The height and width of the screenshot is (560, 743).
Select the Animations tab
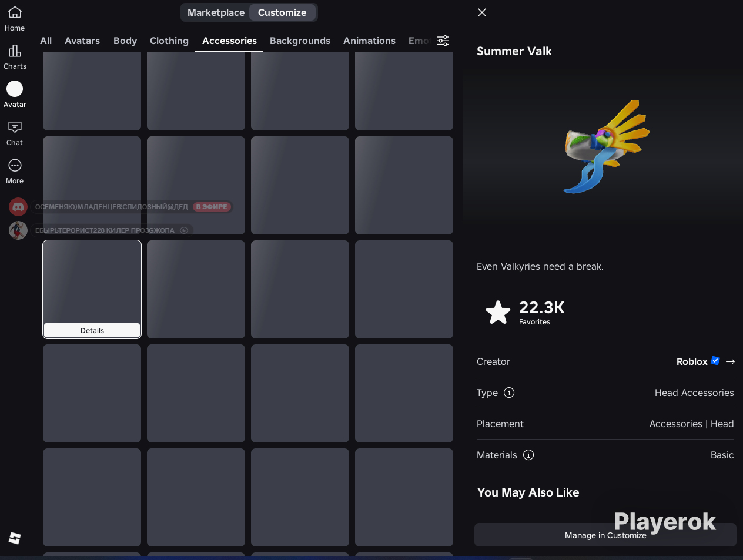coord(369,41)
